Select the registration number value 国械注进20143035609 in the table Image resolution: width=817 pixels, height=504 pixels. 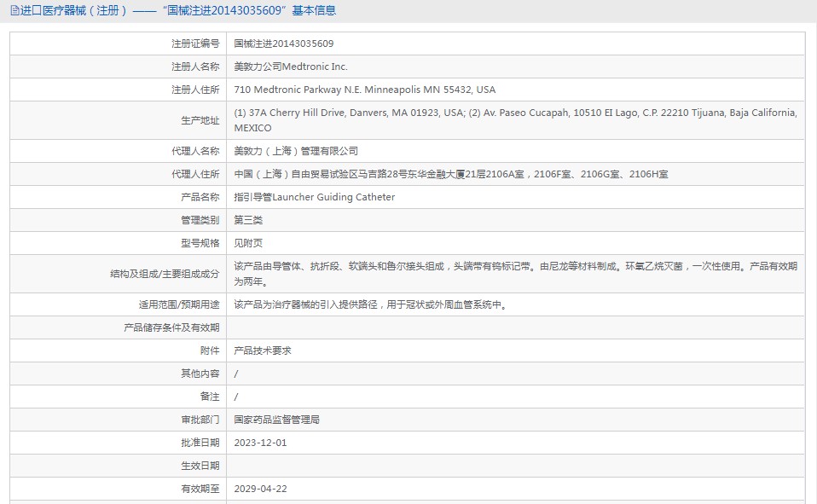[283, 43]
